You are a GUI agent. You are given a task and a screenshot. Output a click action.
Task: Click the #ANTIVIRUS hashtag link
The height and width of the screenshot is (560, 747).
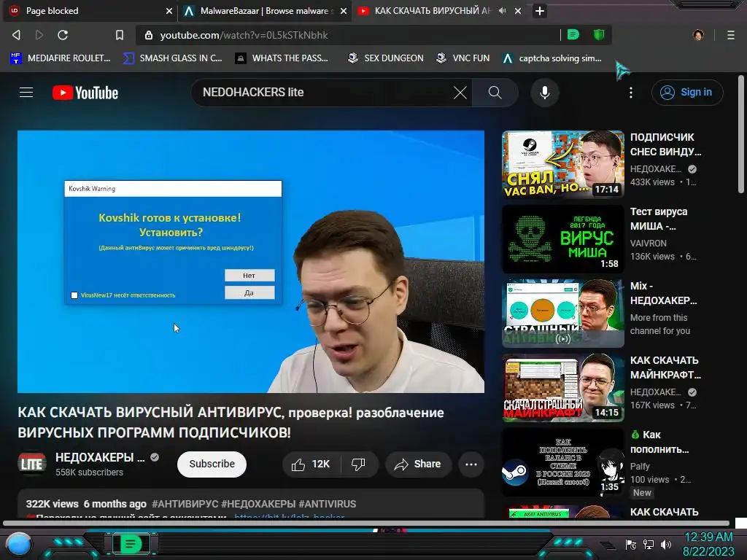(x=328, y=504)
